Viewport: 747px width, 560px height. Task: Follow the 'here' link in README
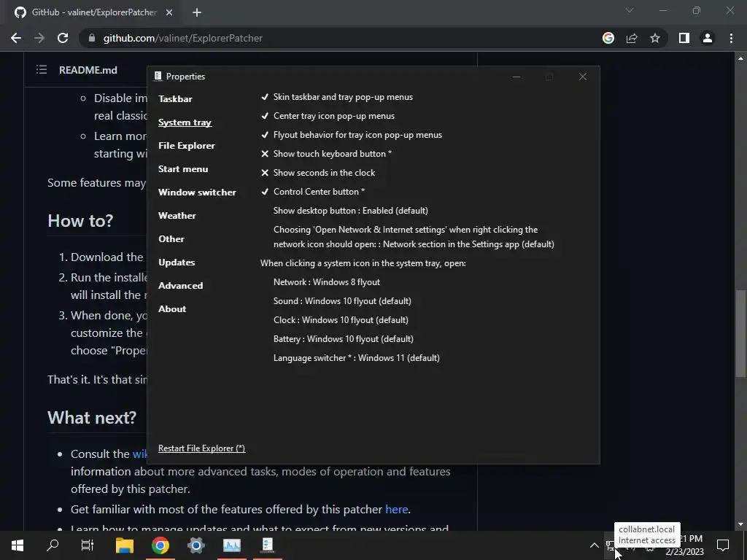(396, 510)
